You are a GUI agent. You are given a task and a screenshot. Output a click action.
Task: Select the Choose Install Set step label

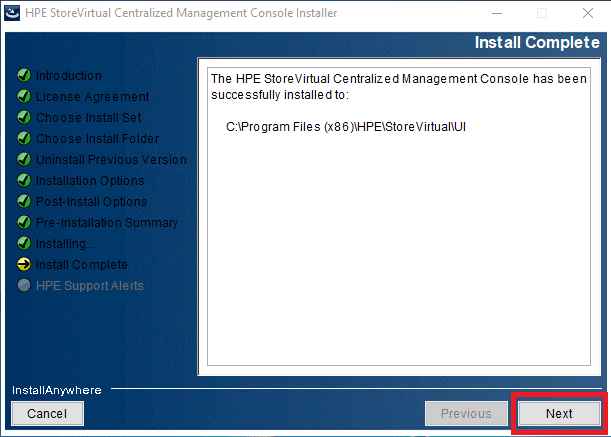88,118
